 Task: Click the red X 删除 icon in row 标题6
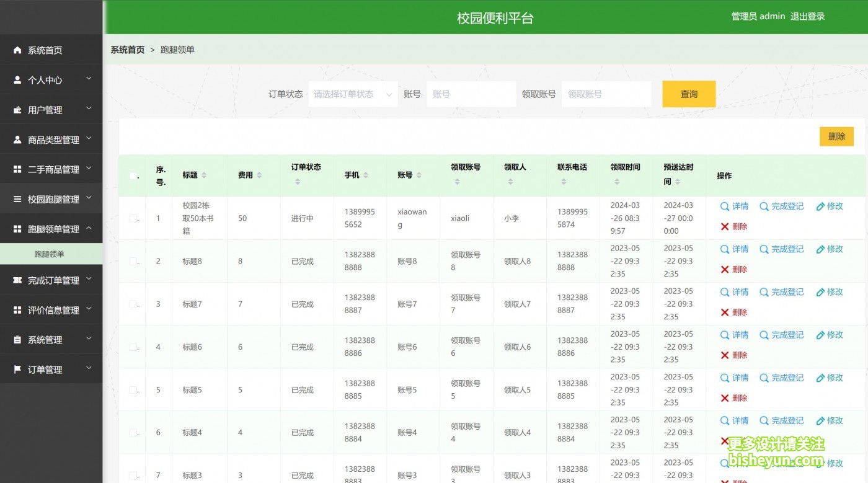pyautogui.click(x=725, y=355)
